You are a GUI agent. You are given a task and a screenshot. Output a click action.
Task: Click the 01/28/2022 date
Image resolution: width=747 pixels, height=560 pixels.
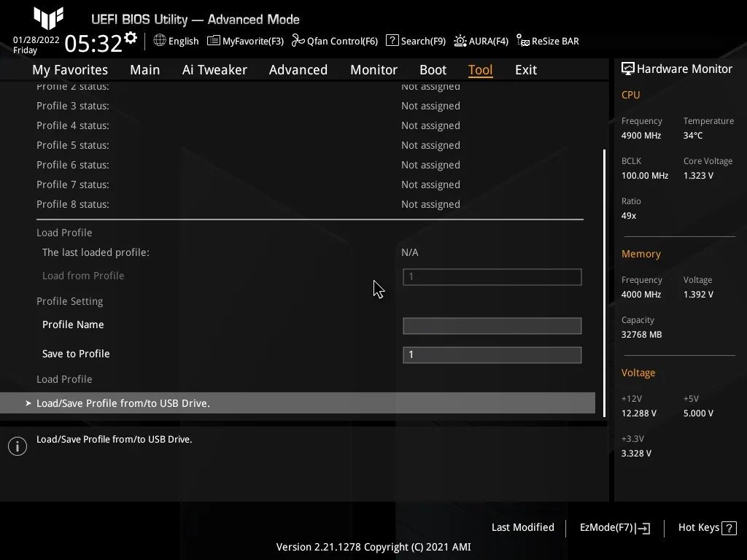[36, 40]
